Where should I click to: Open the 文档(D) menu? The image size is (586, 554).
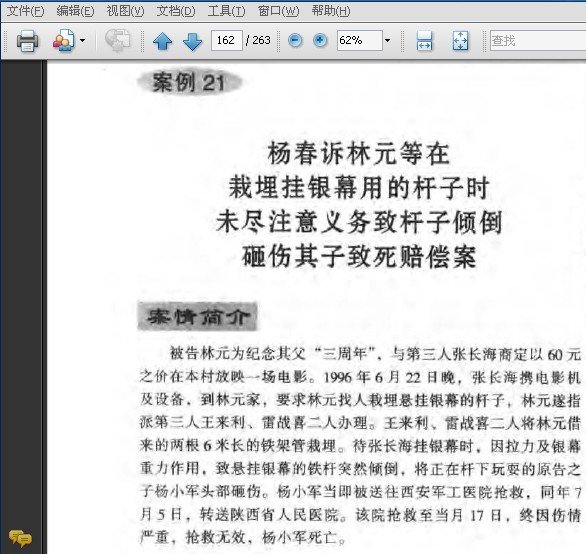176,11
